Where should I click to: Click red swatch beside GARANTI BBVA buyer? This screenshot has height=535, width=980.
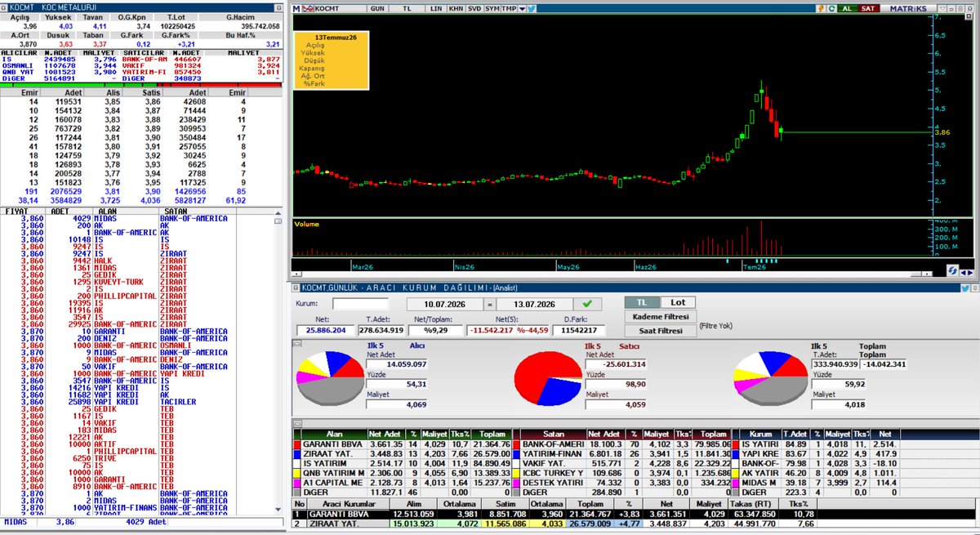tap(297, 444)
